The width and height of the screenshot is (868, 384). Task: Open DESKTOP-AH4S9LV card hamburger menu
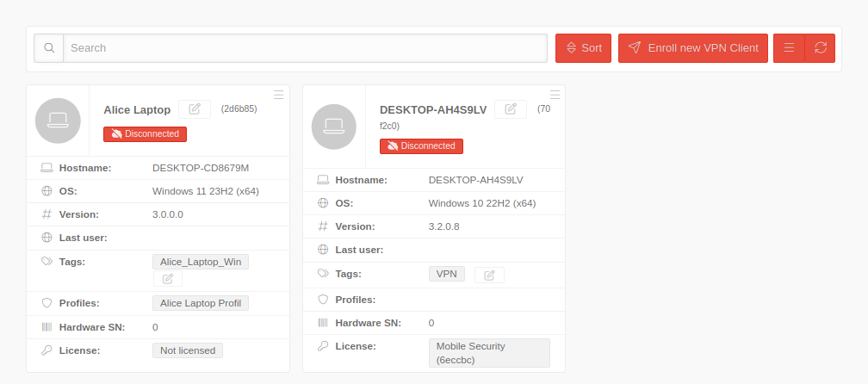(555, 94)
